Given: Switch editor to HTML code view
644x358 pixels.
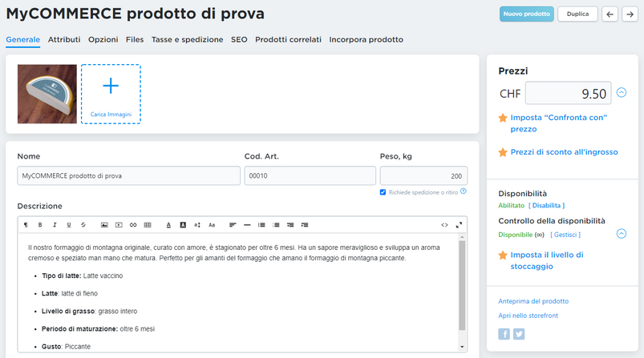Looking at the screenshot, I should [444, 225].
